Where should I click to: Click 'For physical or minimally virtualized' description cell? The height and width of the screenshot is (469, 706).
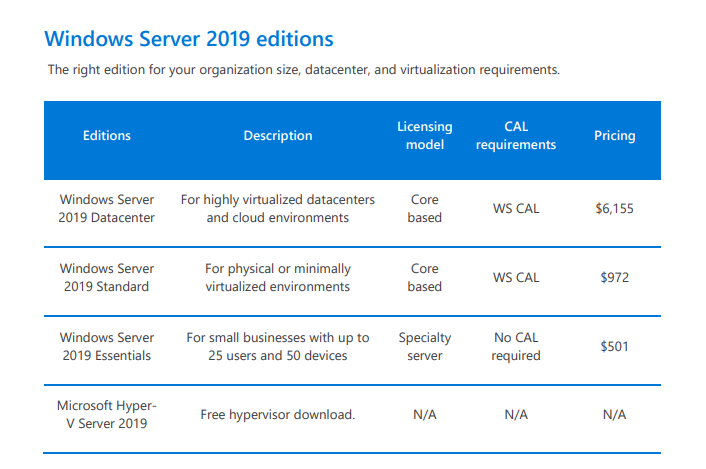point(278,277)
